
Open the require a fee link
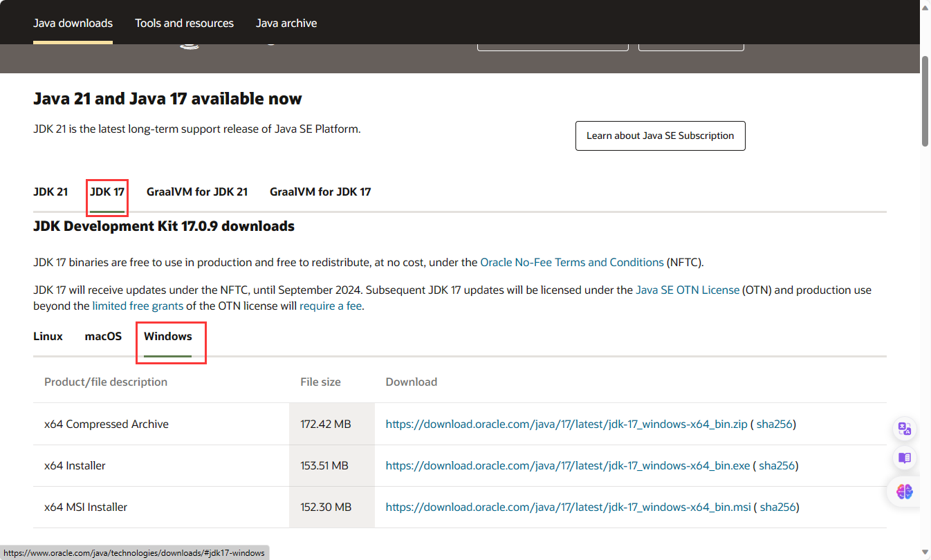click(x=331, y=306)
